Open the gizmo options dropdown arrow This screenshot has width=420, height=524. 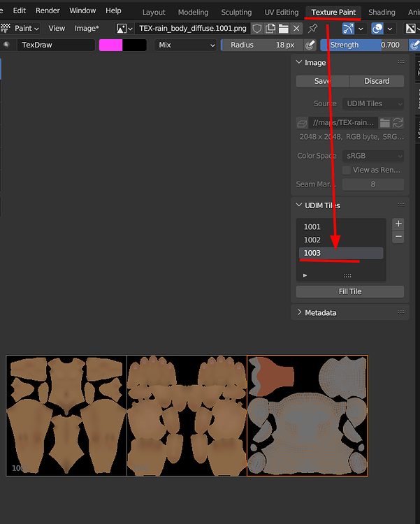coord(361,29)
